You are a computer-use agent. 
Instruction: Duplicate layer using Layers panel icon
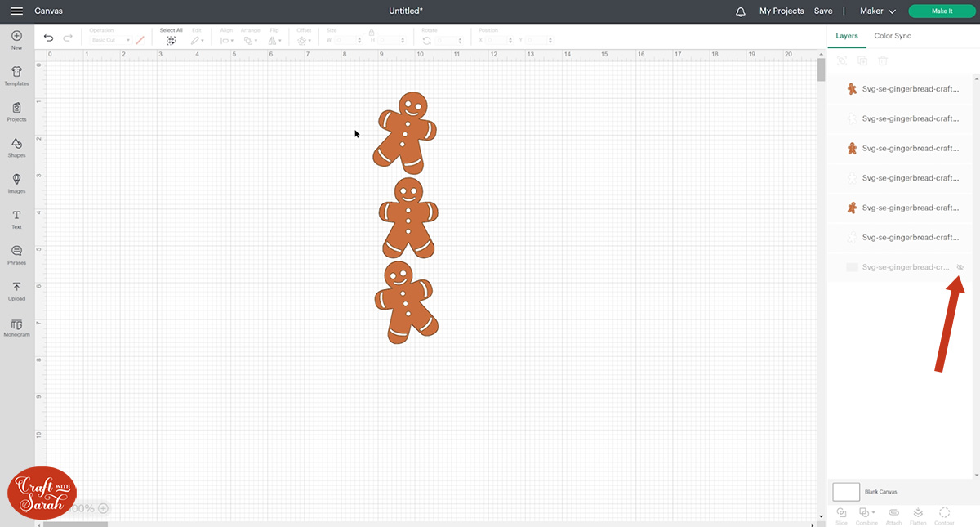point(862,61)
